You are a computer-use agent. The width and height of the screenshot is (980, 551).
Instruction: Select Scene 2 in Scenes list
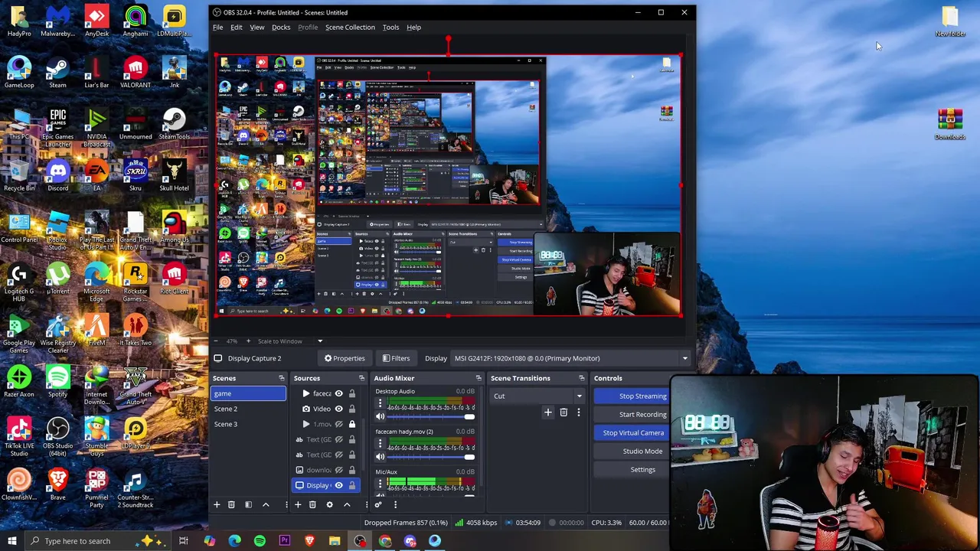(x=249, y=409)
